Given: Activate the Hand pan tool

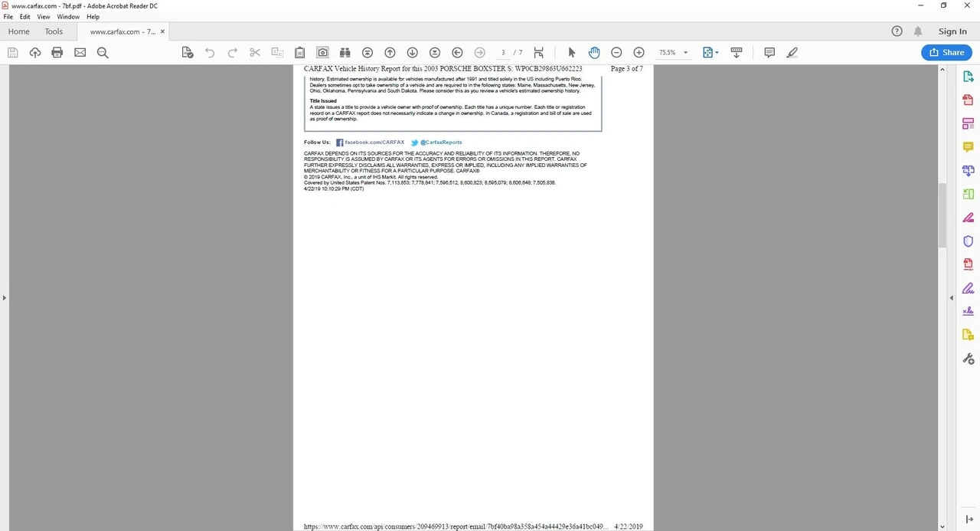Looking at the screenshot, I should click(x=594, y=52).
